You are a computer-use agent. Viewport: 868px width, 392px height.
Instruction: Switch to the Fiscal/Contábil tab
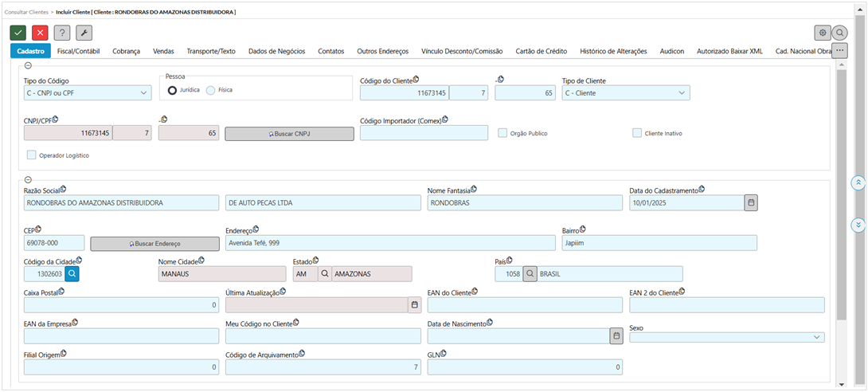pyautogui.click(x=78, y=51)
